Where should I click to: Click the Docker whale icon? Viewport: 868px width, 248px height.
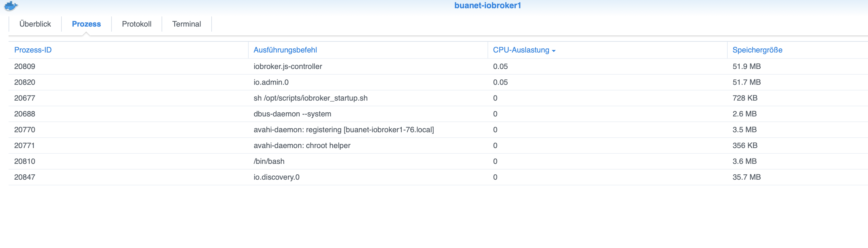click(x=11, y=6)
